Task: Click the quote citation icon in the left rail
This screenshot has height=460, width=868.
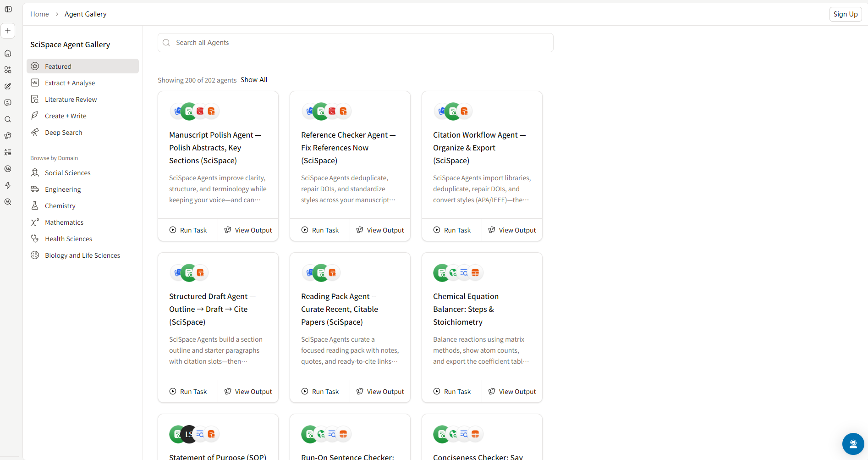Action: pyautogui.click(x=8, y=169)
